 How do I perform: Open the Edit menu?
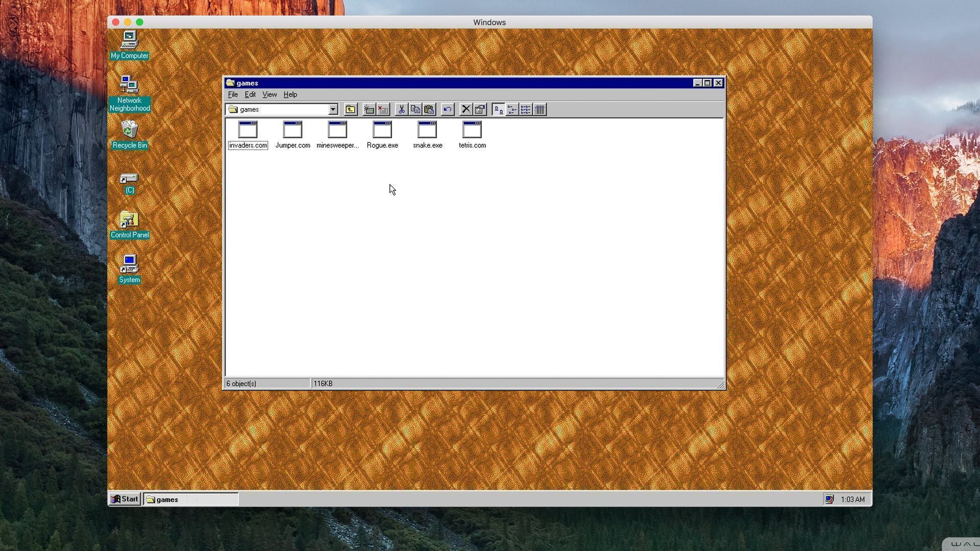[250, 94]
